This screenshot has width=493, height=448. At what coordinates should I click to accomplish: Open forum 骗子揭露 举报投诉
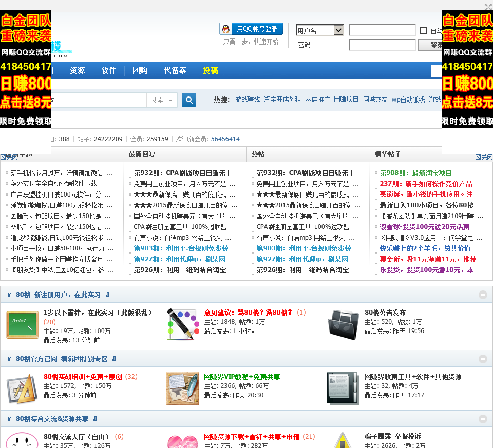tap(393, 436)
